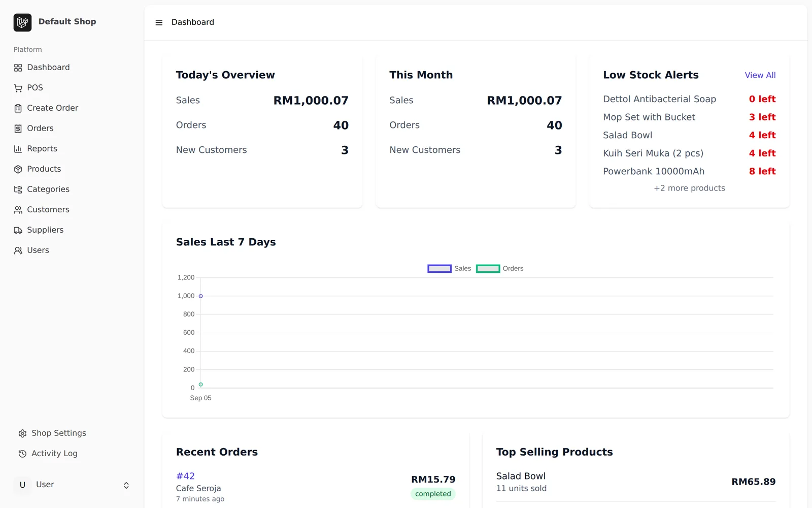Open the Users menu item
The width and height of the screenshot is (812, 508).
coord(72,250)
